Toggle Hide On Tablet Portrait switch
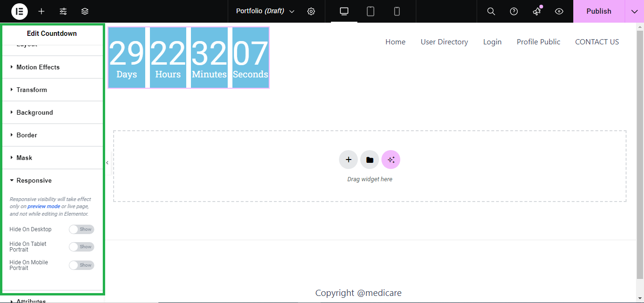644x303 pixels. [82, 247]
